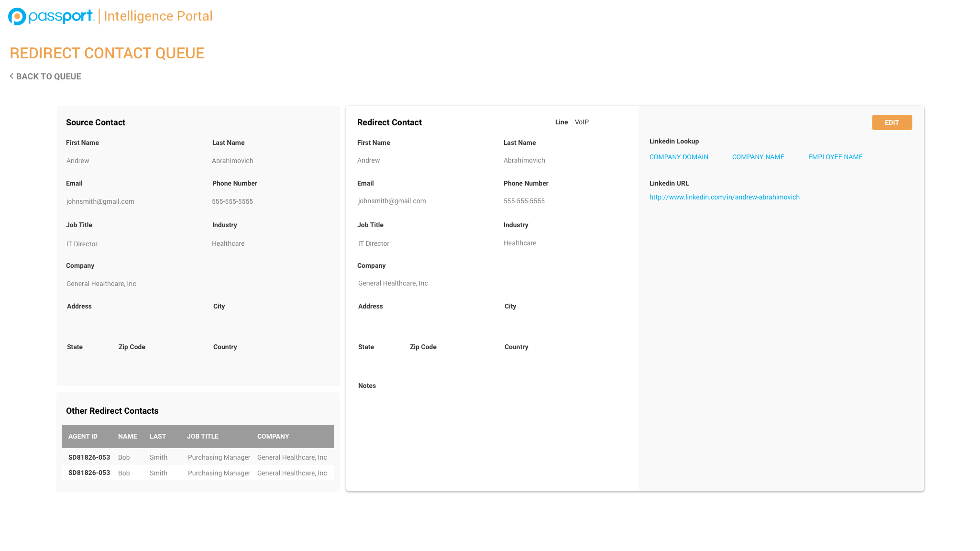
Task: Click the Intelligence Portal title text
Action: pyautogui.click(x=158, y=16)
